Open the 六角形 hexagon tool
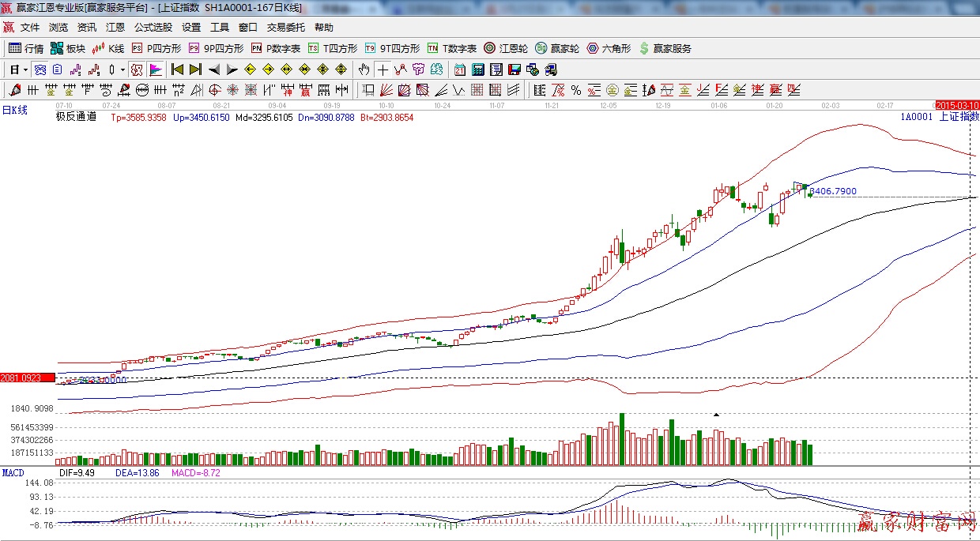The width and height of the screenshot is (980, 541). (609, 48)
